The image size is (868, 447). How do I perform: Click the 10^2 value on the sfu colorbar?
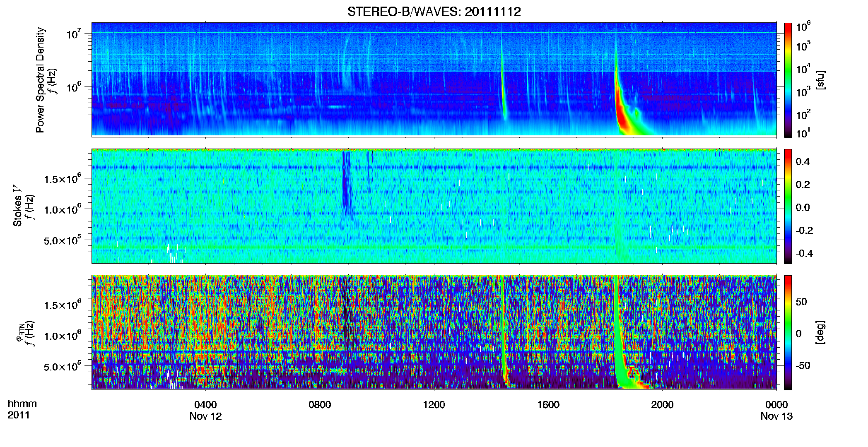click(803, 114)
